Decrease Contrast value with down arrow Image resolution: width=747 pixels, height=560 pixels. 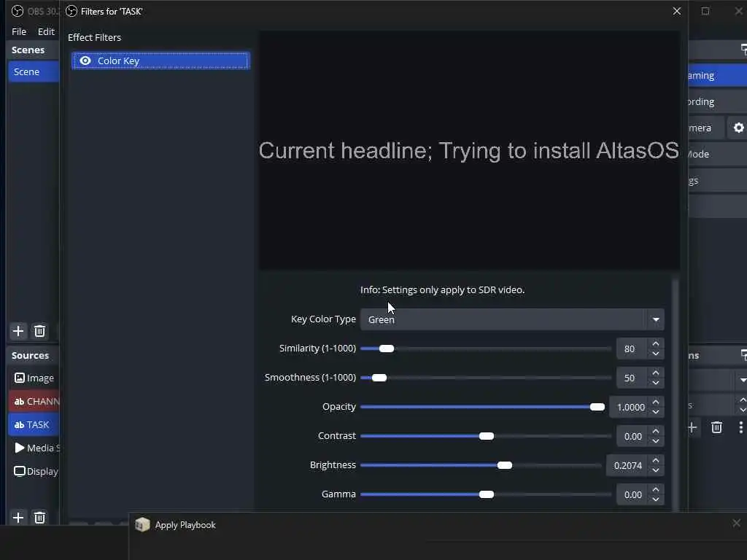coord(656,441)
